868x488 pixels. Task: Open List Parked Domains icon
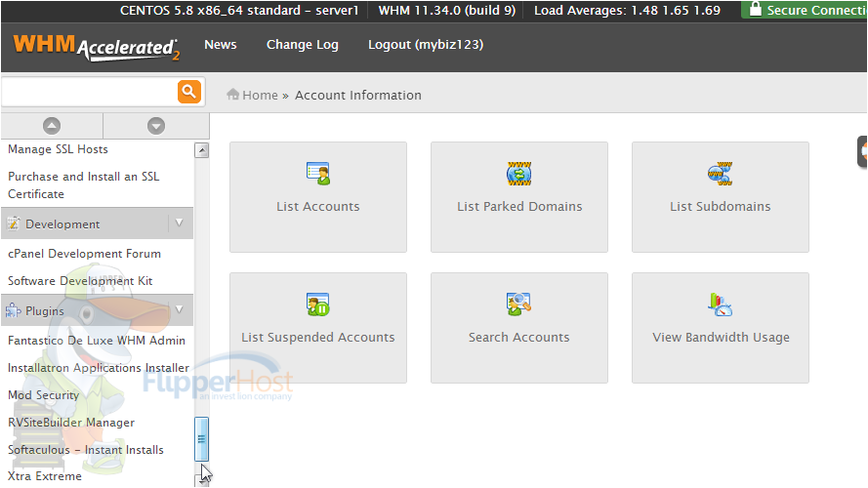(519, 174)
